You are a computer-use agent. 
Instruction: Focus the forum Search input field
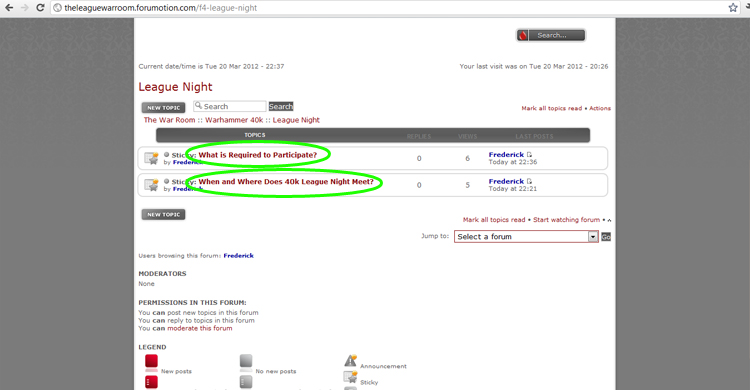pos(230,106)
